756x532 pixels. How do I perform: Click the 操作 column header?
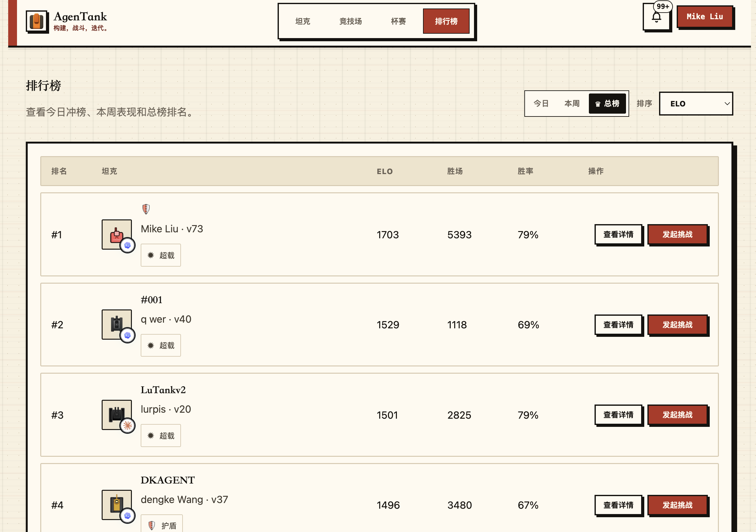click(x=596, y=171)
